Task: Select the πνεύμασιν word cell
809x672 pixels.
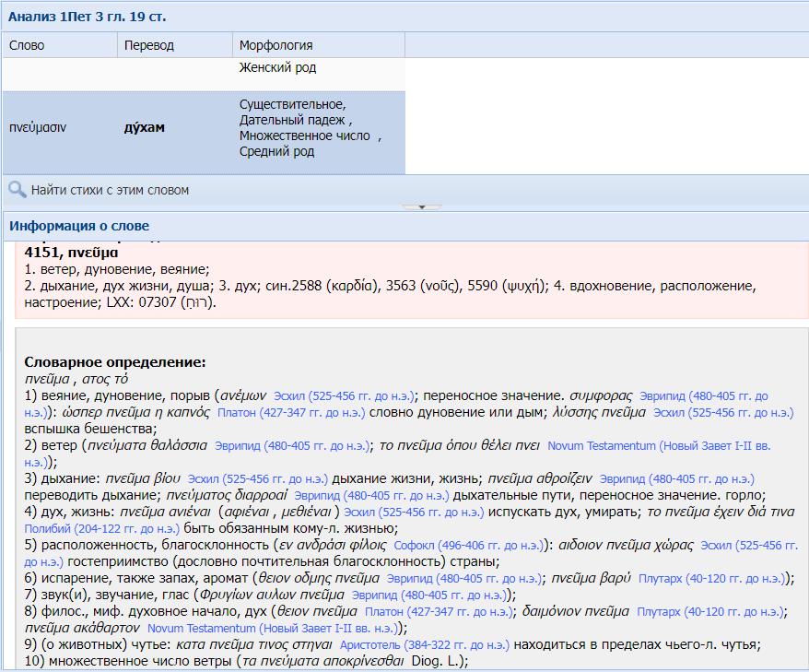Action: [38, 128]
